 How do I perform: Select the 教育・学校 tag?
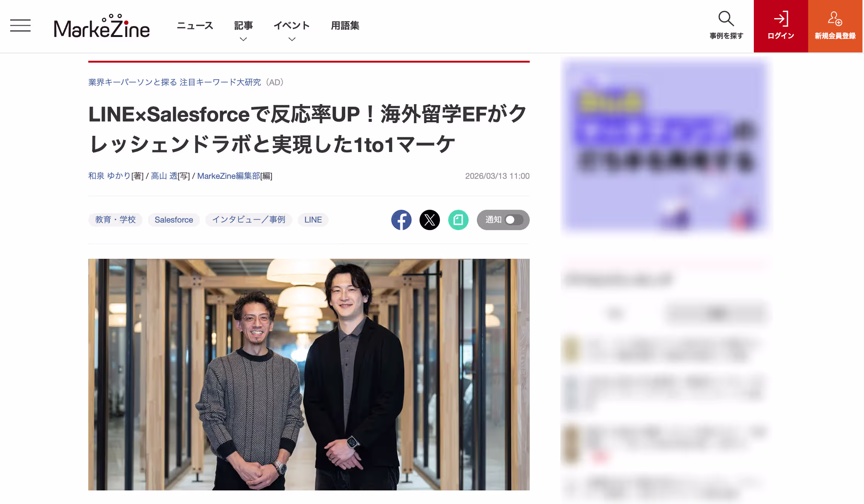click(x=115, y=220)
